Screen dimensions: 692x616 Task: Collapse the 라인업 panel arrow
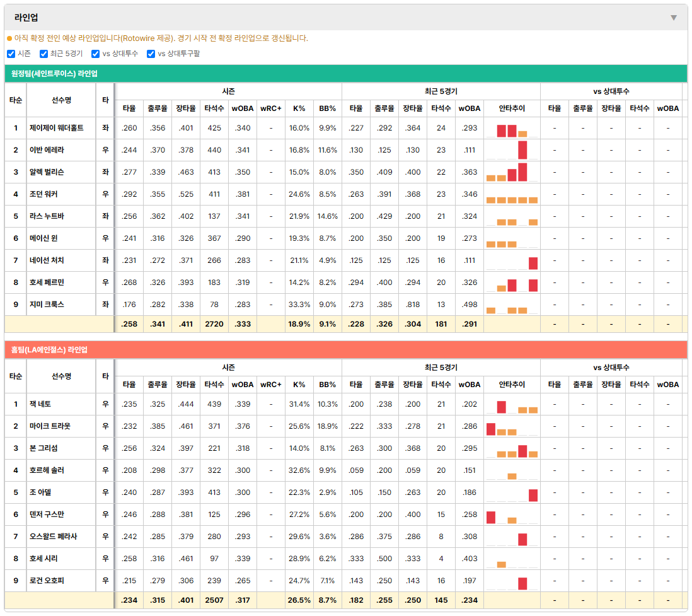674,18
